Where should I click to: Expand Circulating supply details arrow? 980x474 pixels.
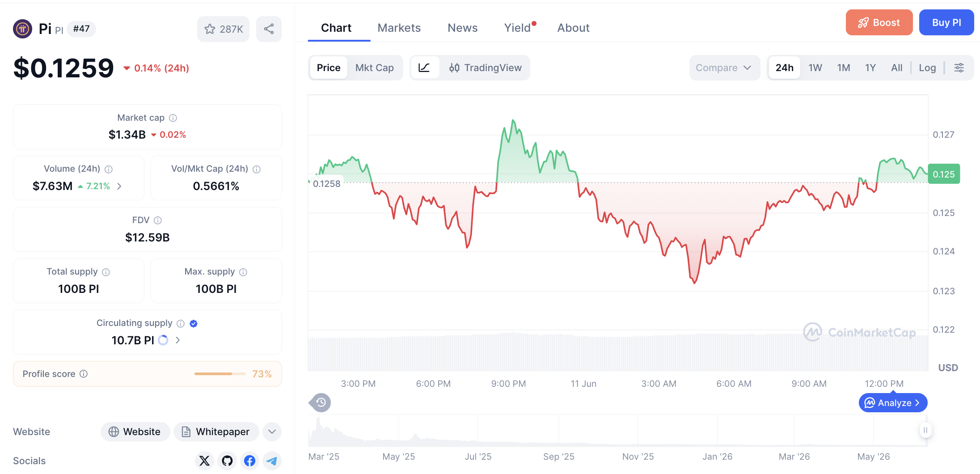pos(178,340)
